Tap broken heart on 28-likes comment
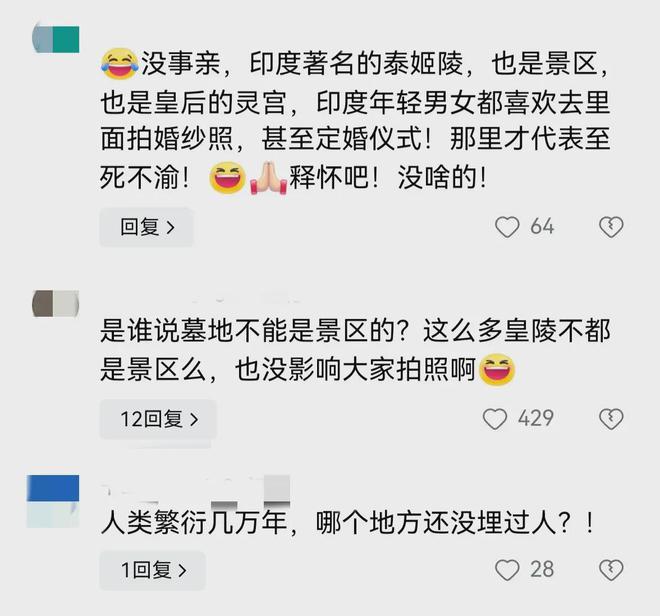This screenshot has height=616, width=660. pos(611,570)
